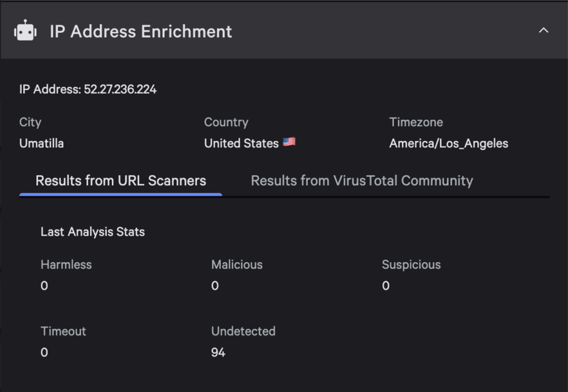
Task: Select the Results from URL Scanners tab
Action: coord(121,181)
